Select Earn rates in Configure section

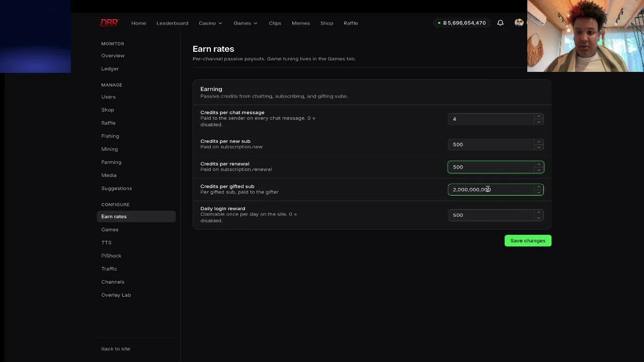[136, 216]
